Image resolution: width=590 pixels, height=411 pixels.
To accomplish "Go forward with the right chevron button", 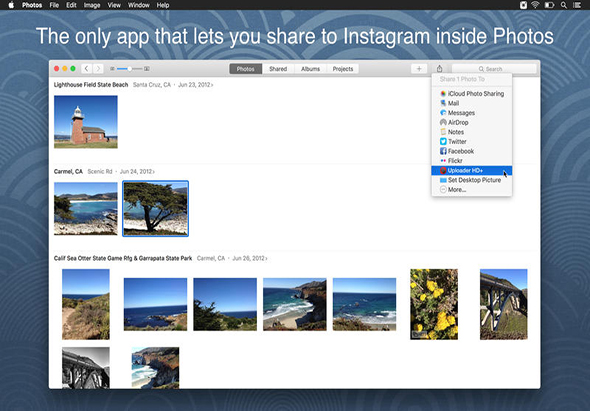I will [x=98, y=68].
